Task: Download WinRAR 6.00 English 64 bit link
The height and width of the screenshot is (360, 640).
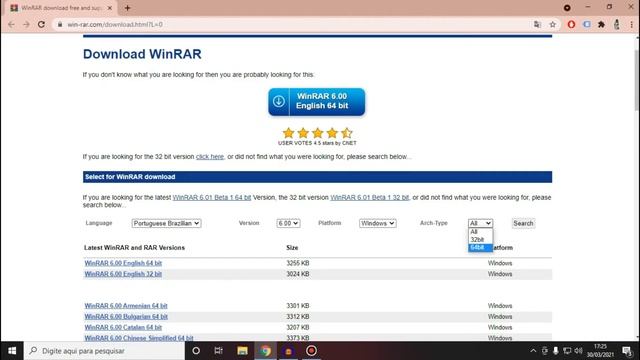Action: point(123,263)
